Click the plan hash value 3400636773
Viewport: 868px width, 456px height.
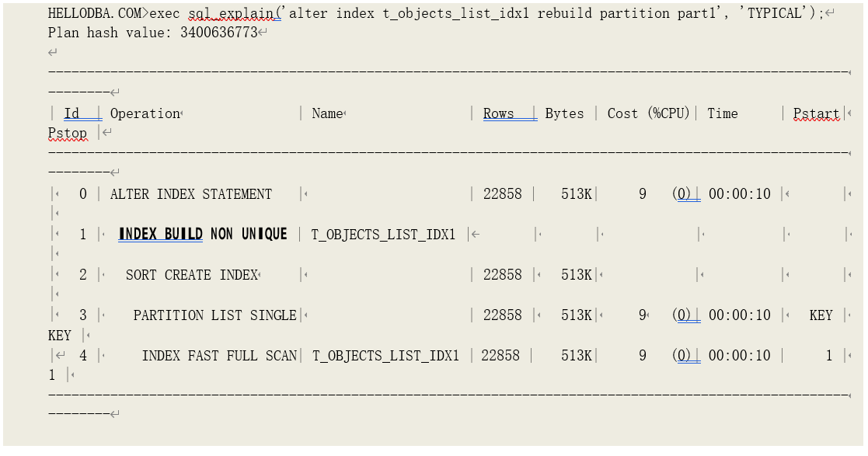pyautogui.click(x=218, y=33)
